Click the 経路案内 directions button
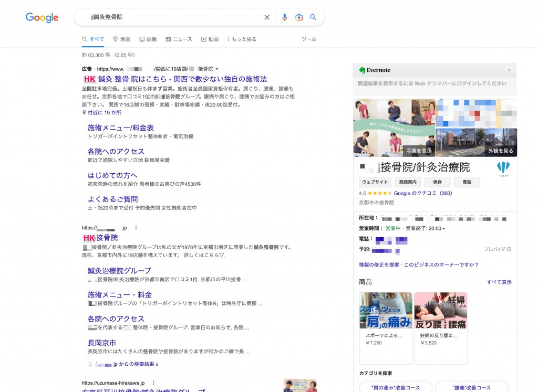The image size is (538, 392). [x=408, y=182]
